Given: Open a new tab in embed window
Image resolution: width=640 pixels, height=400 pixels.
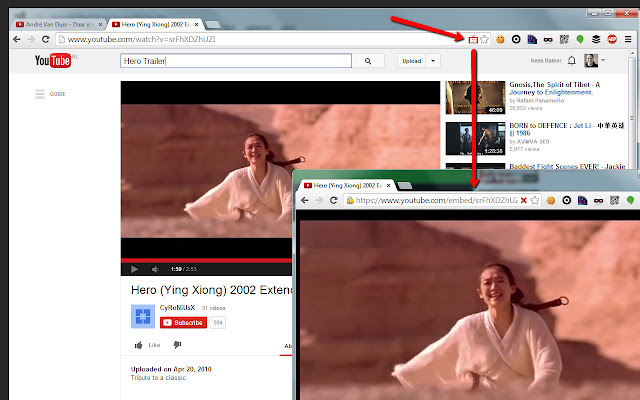Looking at the screenshot, I should point(404,186).
